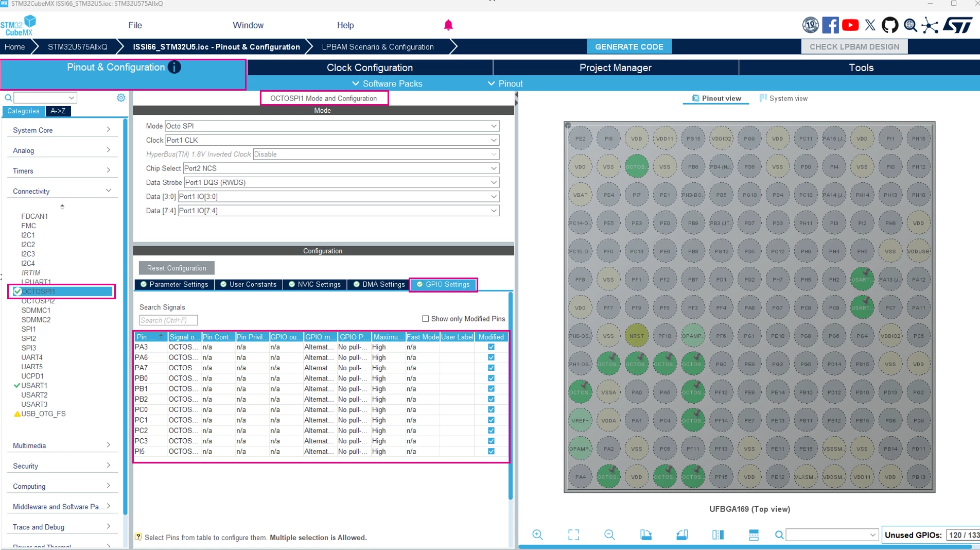Toggle the Modified checkbox for PA6
The image size is (980, 550).
tap(491, 357)
